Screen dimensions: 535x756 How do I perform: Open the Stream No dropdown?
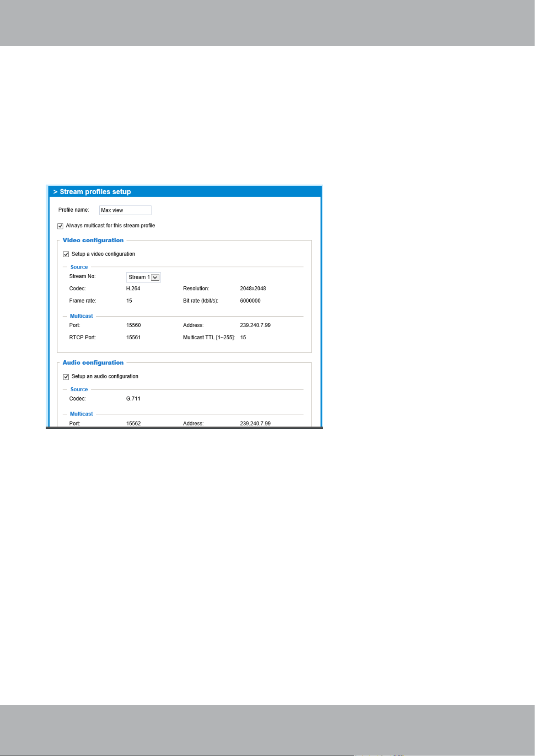click(x=143, y=277)
